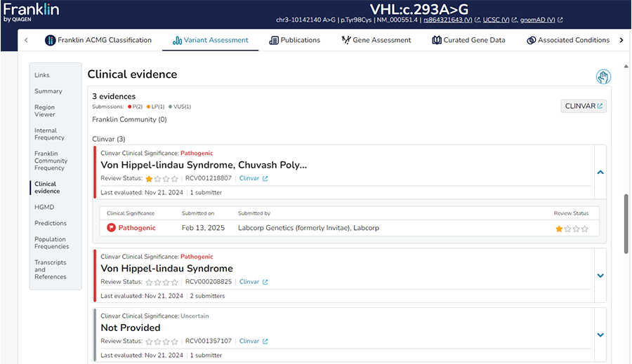The height and width of the screenshot is (364, 632).
Task: Click the Franklin ACMG Classification tab icon
Action: pyautogui.click(x=50, y=40)
